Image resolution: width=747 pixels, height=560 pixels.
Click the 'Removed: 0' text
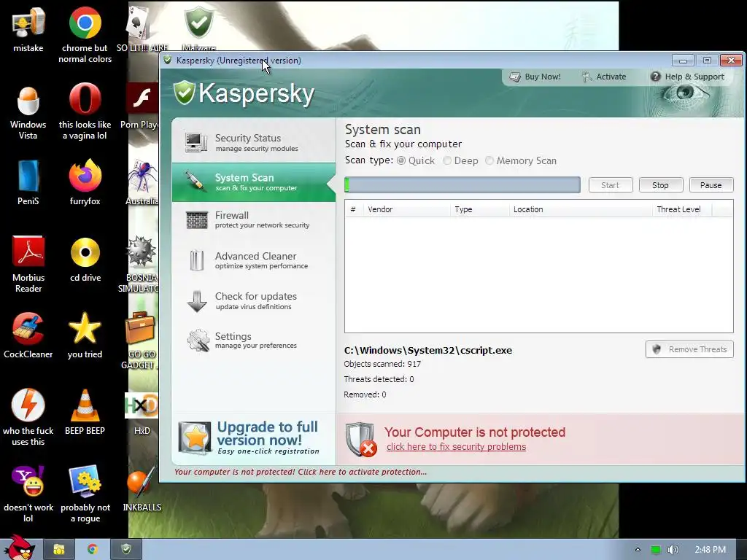[x=365, y=394]
